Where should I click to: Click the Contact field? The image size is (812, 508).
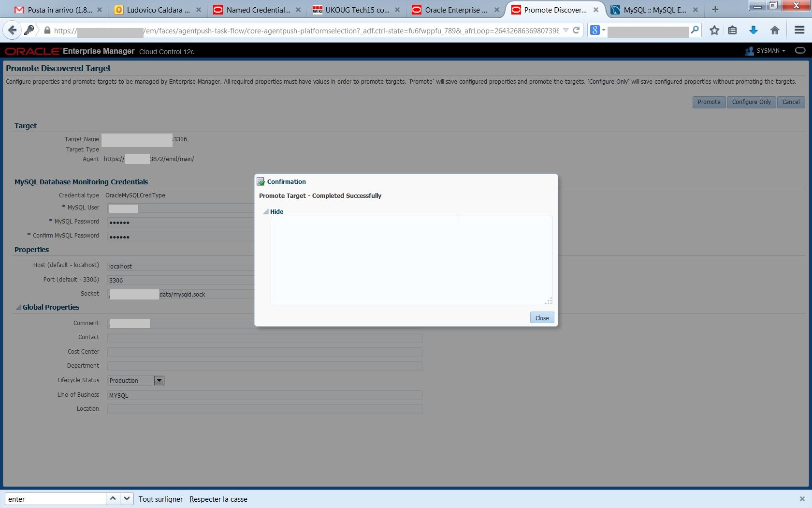pos(265,338)
